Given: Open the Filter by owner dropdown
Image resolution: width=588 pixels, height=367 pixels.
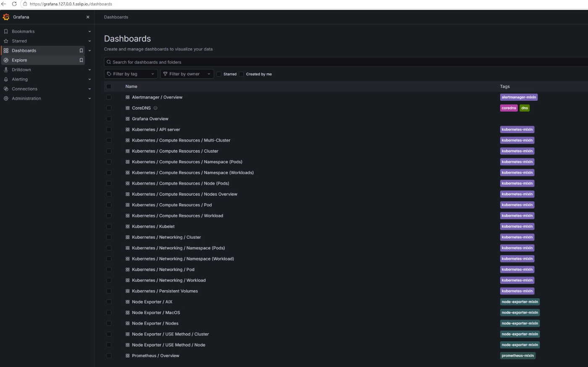Looking at the screenshot, I should pos(187,74).
